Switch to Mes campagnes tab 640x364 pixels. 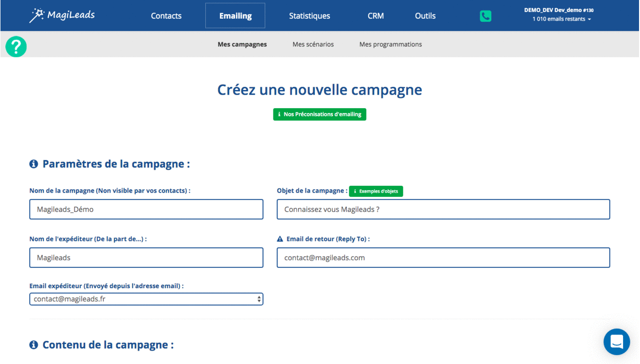tap(242, 44)
